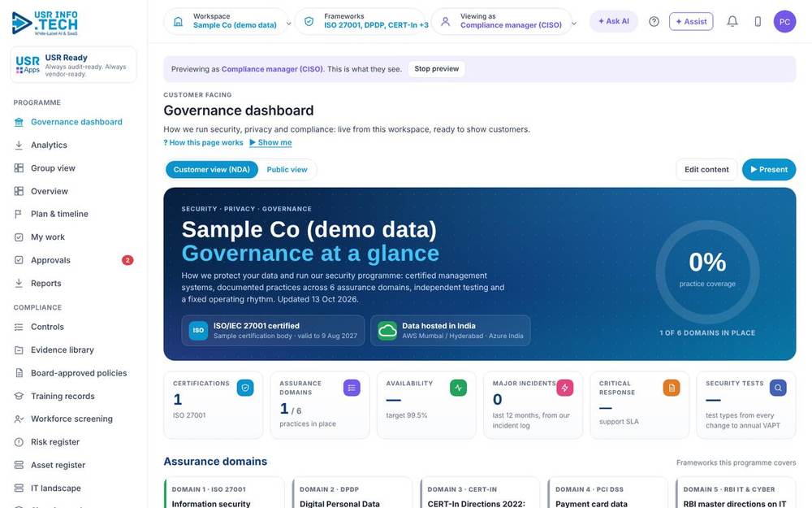Click the Board-approved policies document icon
This screenshot has width=812, height=508.
pyautogui.click(x=19, y=373)
